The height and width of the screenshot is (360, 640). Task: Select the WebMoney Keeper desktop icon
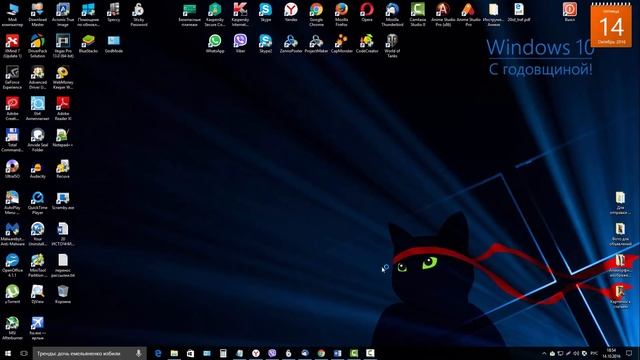(63, 77)
